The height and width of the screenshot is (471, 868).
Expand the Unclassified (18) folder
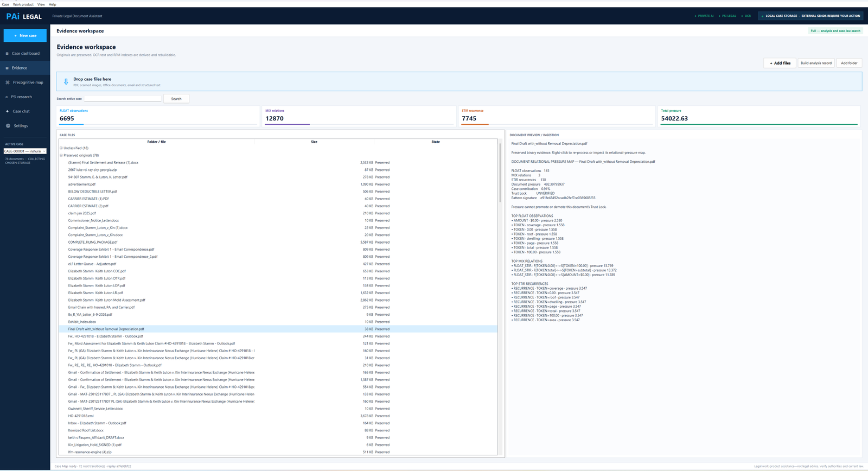point(61,148)
